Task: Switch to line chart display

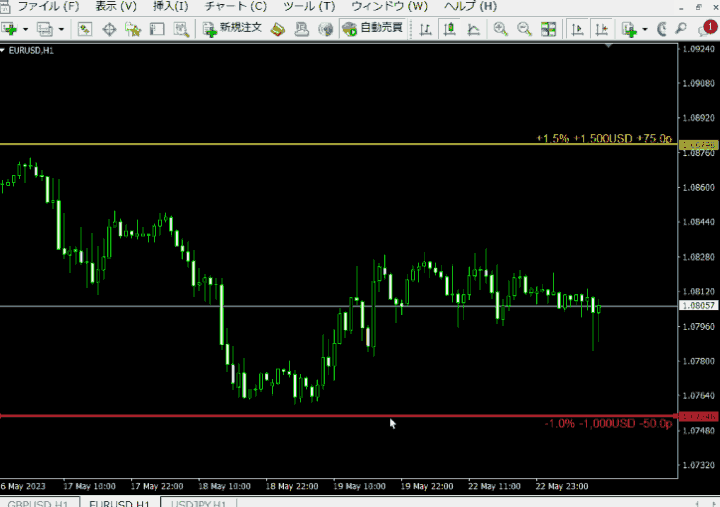Action: [473, 29]
